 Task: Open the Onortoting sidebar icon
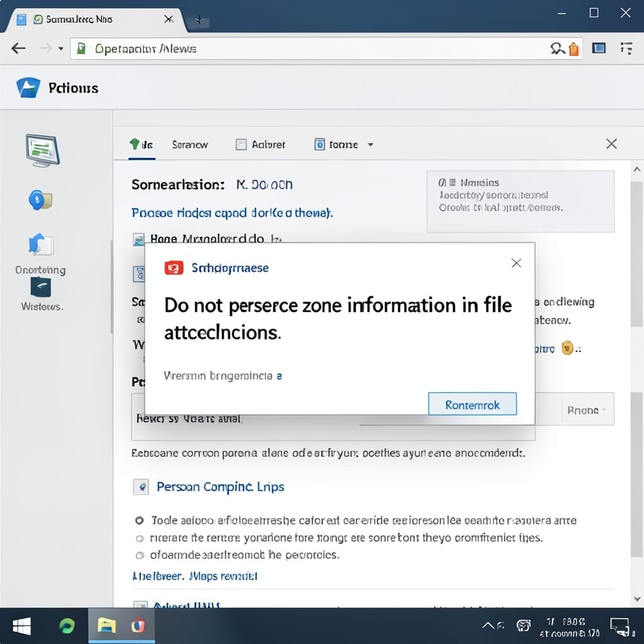coord(40,245)
